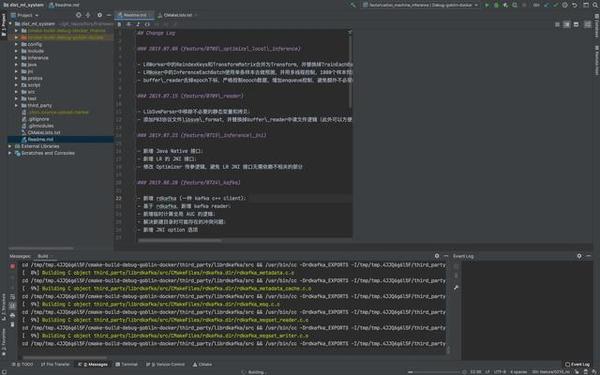Expand the config folder
600x375 pixels.
click(16, 44)
